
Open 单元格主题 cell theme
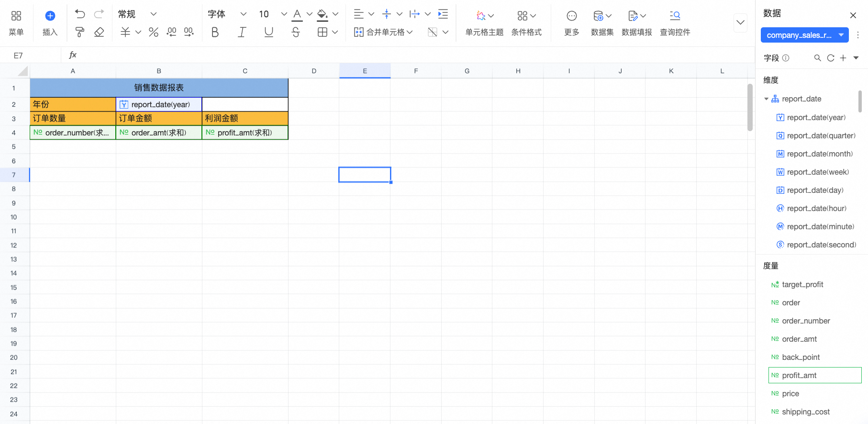(x=484, y=23)
